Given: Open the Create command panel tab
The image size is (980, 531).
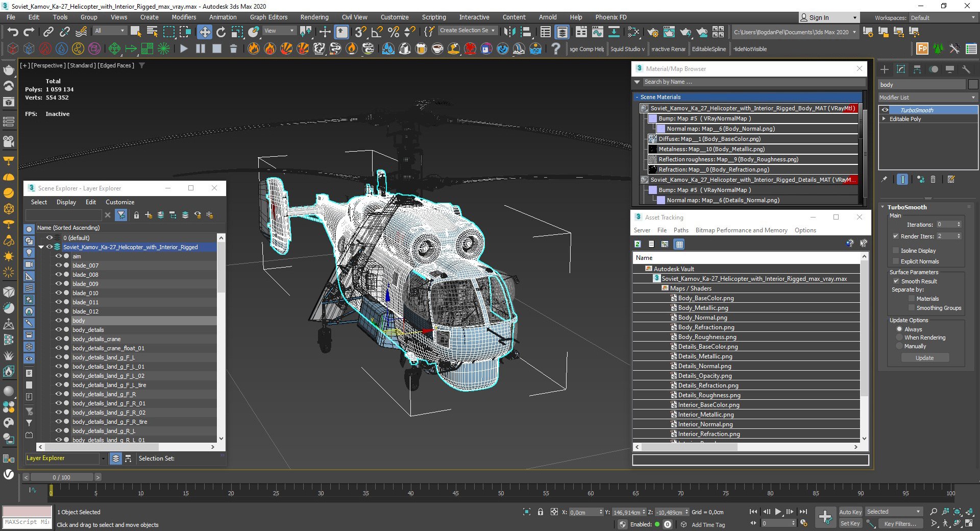Looking at the screenshot, I should point(885,69).
